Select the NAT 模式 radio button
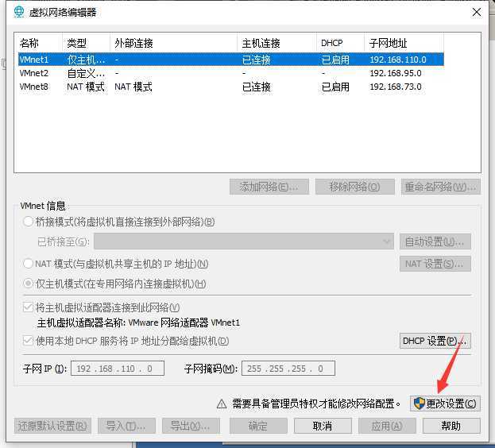 [28, 264]
